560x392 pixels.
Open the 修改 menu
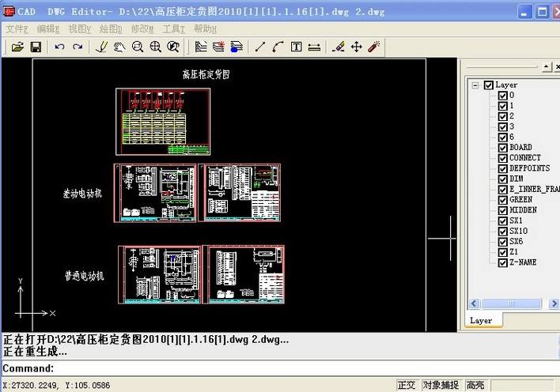[x=142, y=29]
